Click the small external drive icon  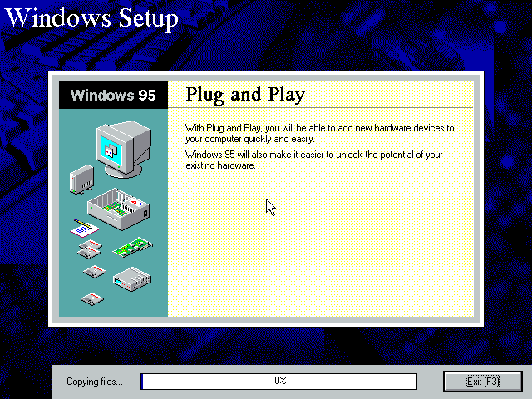81,180
